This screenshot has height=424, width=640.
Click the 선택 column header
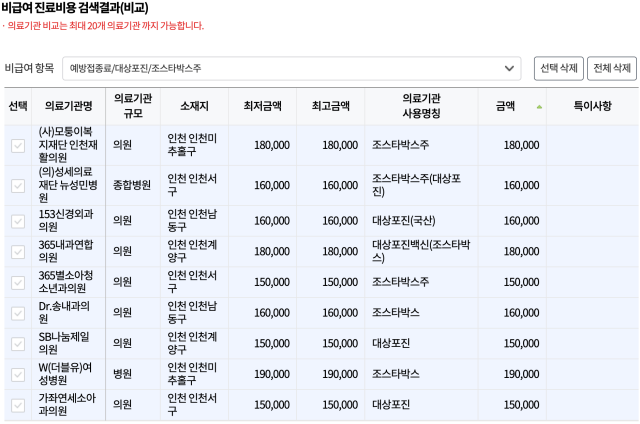point(18,106)
